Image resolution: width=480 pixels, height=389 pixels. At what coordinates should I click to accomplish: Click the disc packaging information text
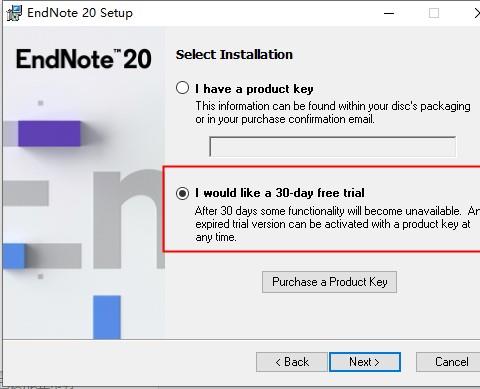pos(333,112)
